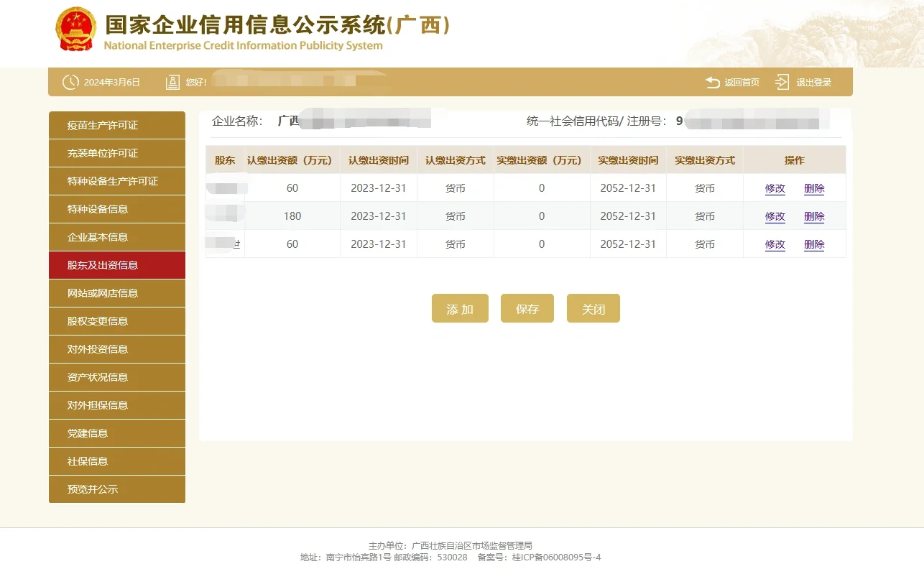Open 社保信息 in the sidebar

coord(117,461)
